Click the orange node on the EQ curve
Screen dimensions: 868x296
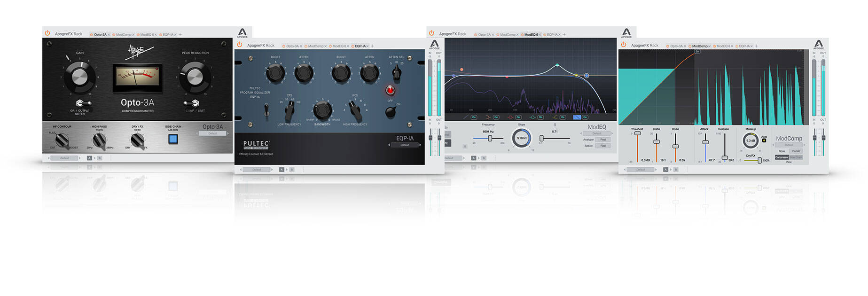click(461, 70)
